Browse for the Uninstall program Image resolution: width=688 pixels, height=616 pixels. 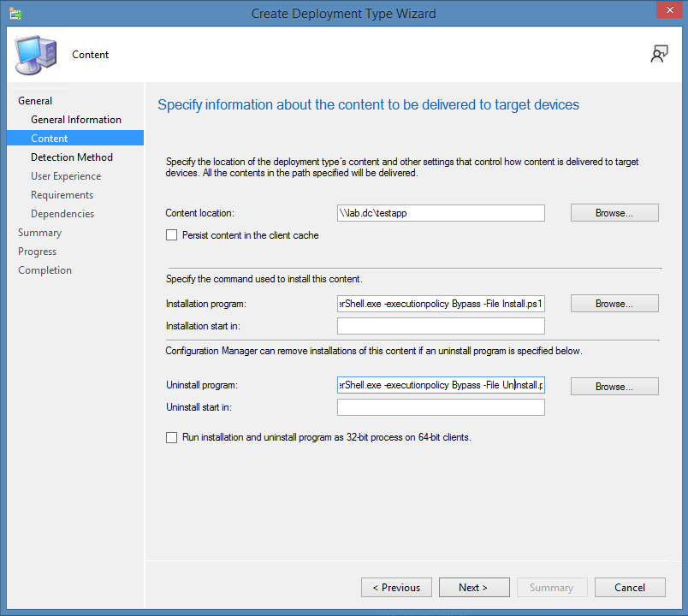614,386
